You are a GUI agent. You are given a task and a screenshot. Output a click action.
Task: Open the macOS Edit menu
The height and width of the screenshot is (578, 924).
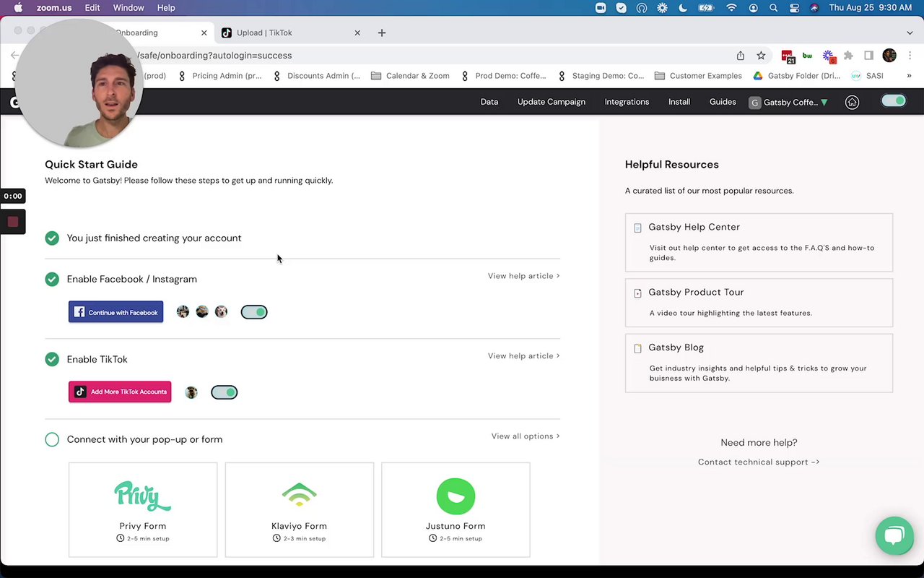pyautogui.click(x=92, y=8)
